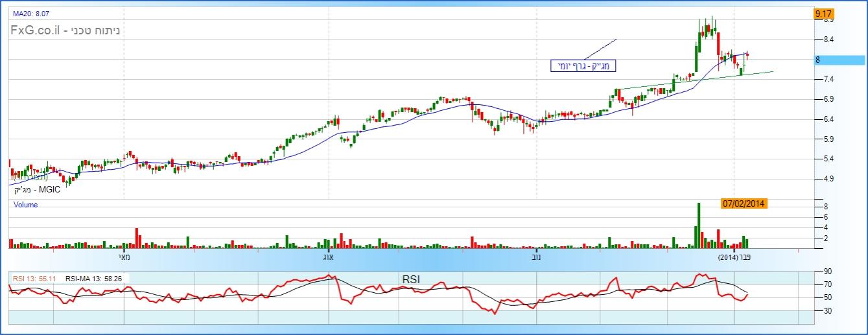Click the MA20: 8.07 indicator label
Viewport: 868px width, 335px height.
pyautogui.click(x=29, y=12)
